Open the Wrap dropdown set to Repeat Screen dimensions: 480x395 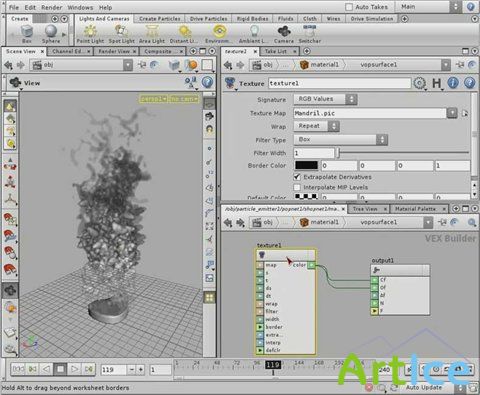(317, 126)
